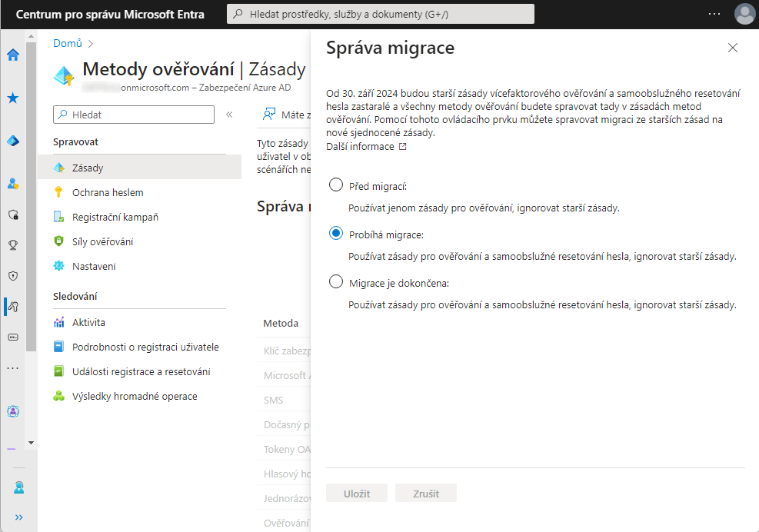Click the Aktivita chart icon

click(59, 322)
